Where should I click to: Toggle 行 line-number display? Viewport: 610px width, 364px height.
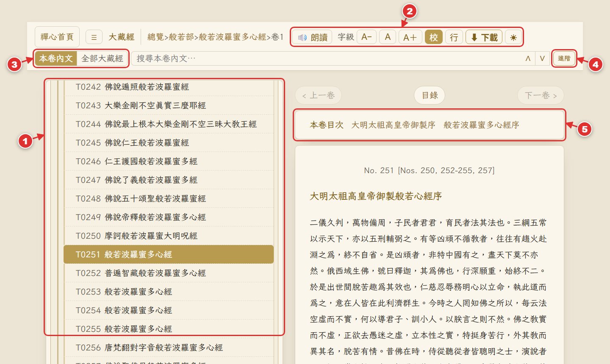[x=454, y=37]
